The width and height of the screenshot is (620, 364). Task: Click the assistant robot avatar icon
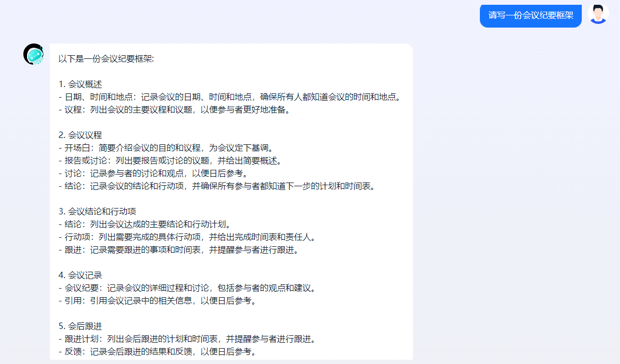(33, 54)
